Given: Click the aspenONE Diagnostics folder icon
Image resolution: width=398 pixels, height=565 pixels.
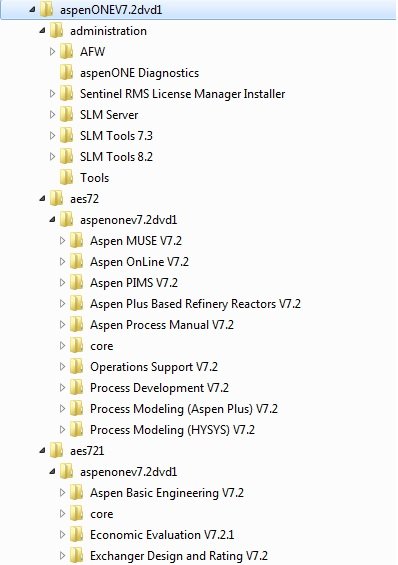Looking at the screenshot, I should [x=66, y=72].
